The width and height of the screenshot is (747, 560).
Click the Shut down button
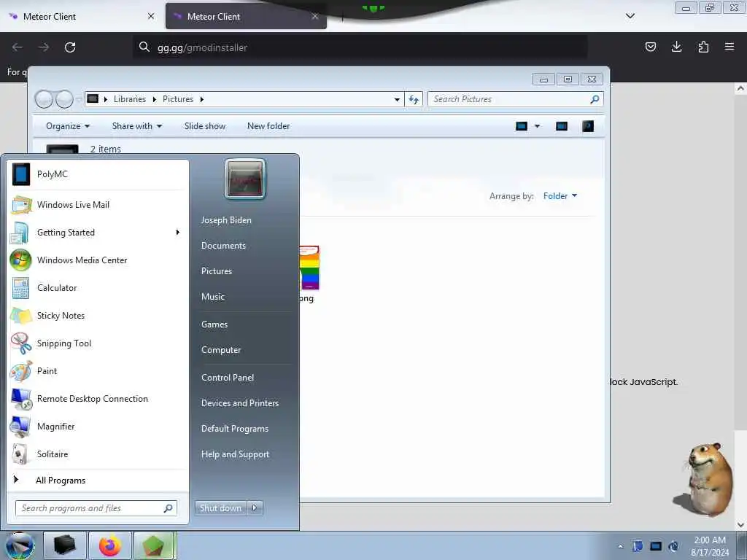click(220, 508)
